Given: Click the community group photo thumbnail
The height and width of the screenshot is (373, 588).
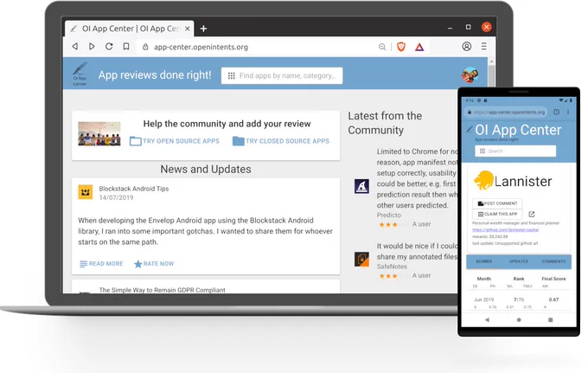Looking at the screenshot, I should pos(99,133).
